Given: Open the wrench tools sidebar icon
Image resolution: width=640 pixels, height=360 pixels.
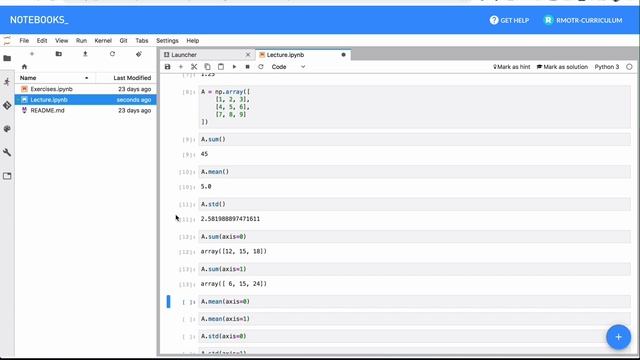Looking at the screenshot, I should pos(7,152).
